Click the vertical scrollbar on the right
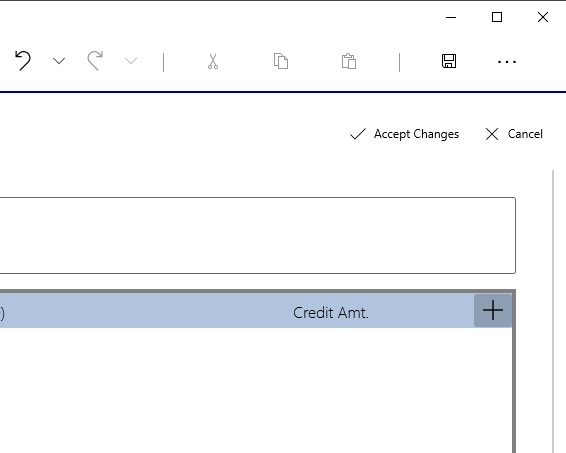The height and width of the screenshot is (453, 566). 553,310
